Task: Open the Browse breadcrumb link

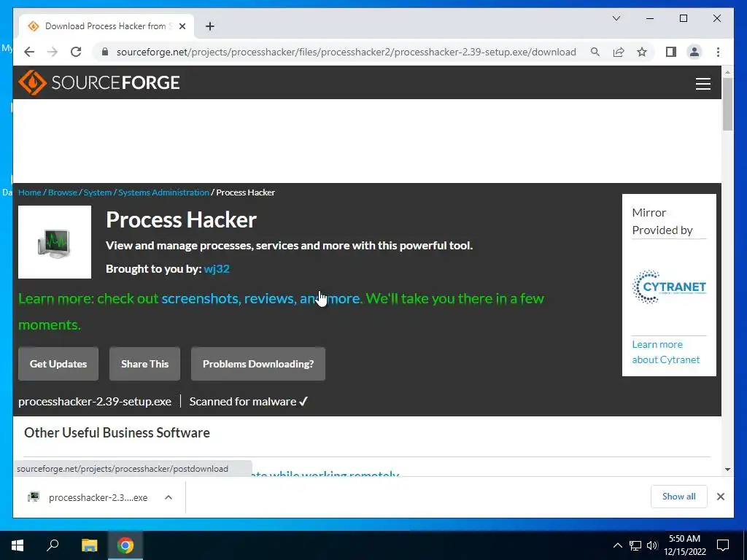Action: point(63,192)
